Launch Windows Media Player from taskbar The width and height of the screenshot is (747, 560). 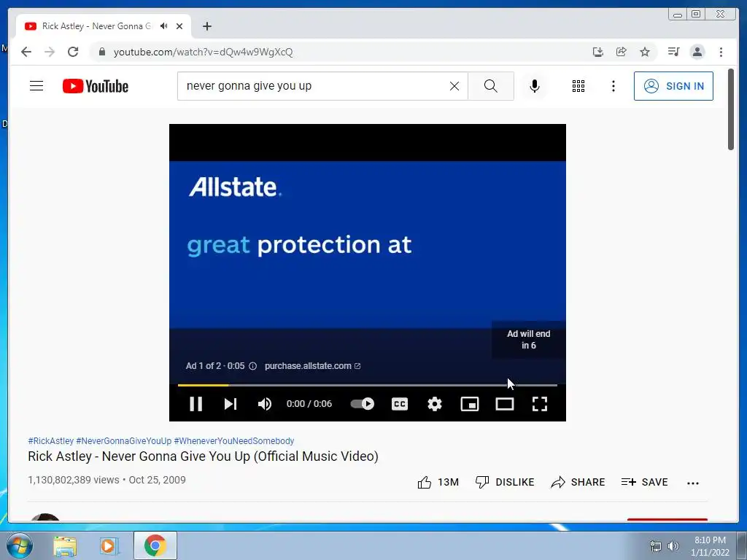109,545
